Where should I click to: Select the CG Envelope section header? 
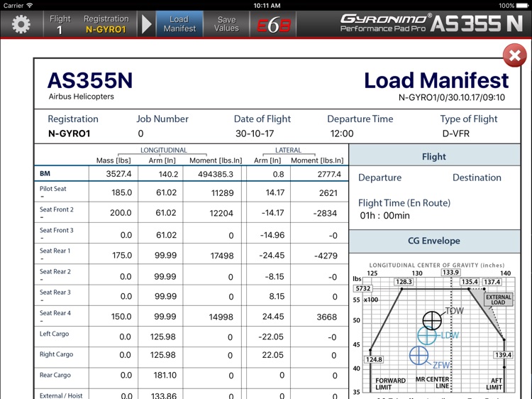tap(434, 241)
